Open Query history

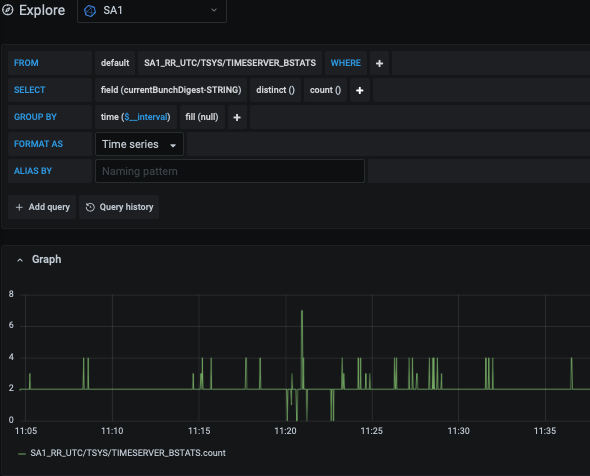coord(119,207)
